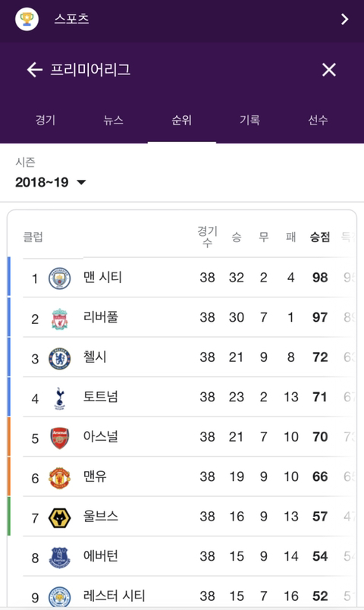Click the Everton club crest

59,558
